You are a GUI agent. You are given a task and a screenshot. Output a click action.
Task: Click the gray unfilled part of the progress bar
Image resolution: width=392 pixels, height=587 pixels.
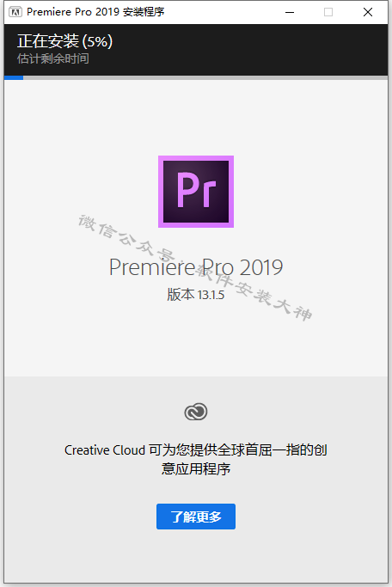coord(205,78)
